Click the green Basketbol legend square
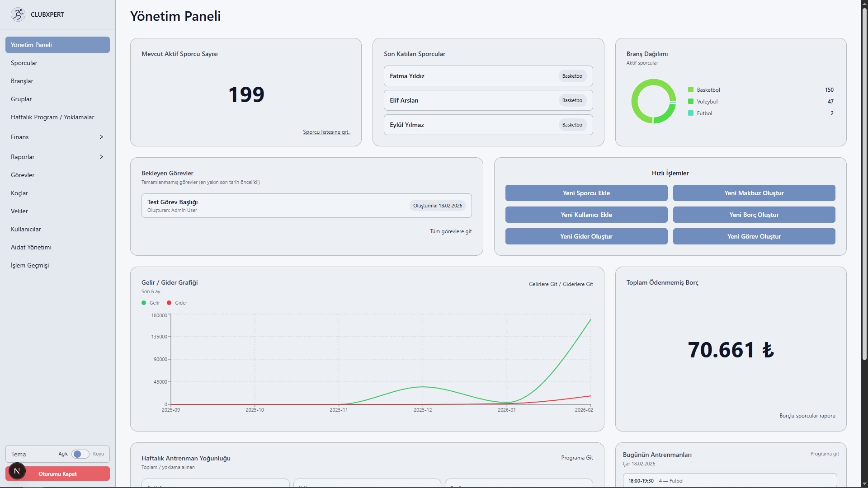 coord(691,90)
